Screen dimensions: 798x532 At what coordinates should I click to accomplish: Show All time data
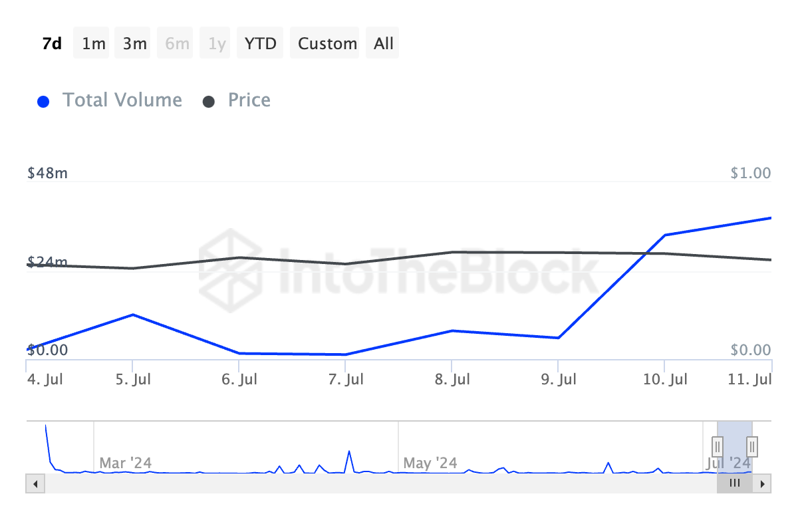(384, 44)
